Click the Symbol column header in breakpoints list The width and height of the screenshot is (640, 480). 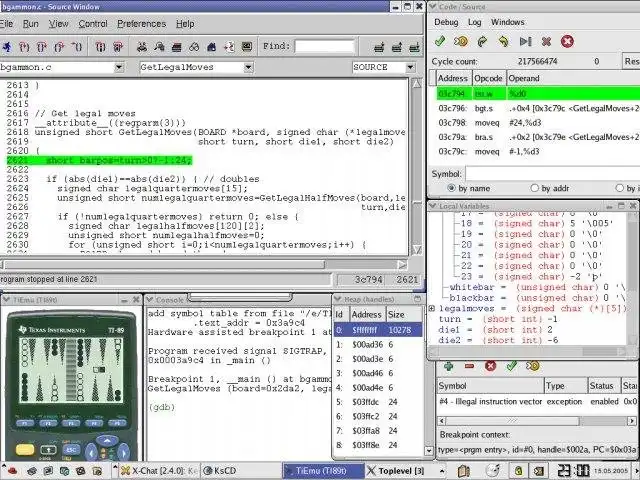pyautogui.click(x=491, y=386)
